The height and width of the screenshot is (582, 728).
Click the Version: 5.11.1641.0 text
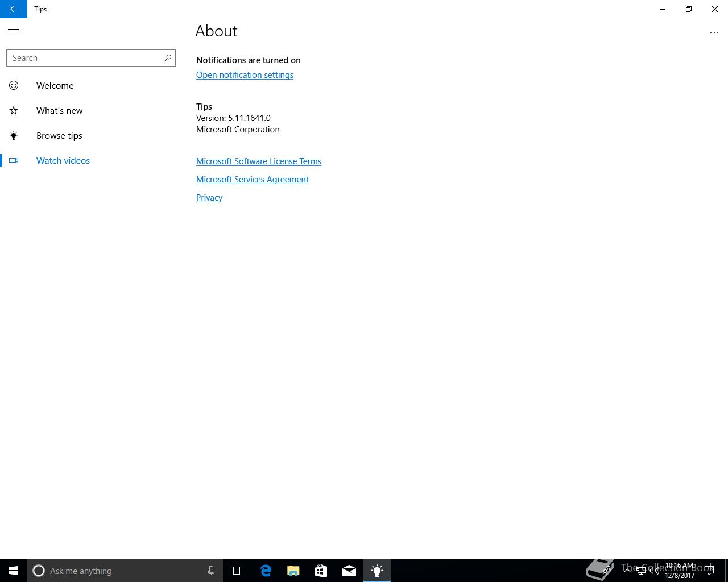click(x=233, y=118)
